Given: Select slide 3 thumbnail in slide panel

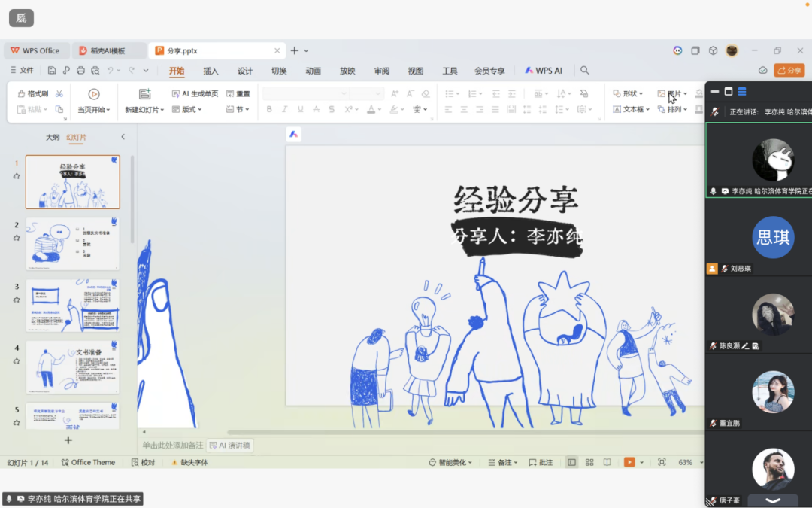Looking at the screenshot, I should click(x=73, y=306).
